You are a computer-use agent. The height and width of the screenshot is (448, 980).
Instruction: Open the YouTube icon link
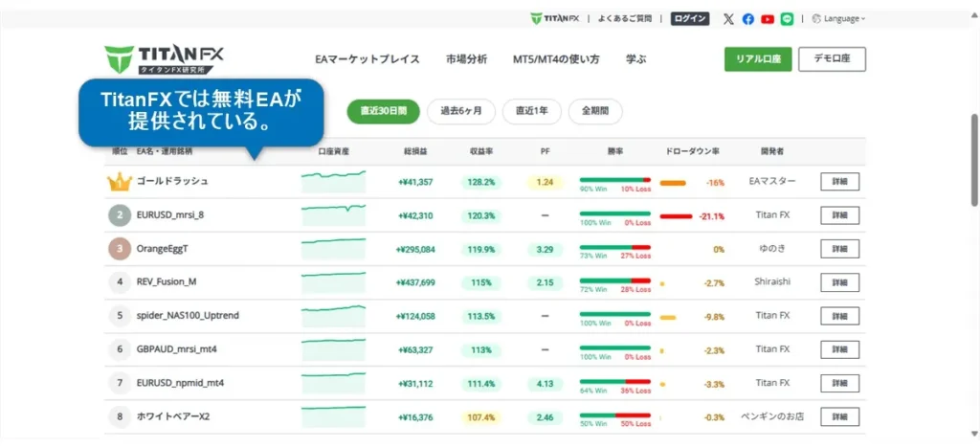[x=768, y=18]
